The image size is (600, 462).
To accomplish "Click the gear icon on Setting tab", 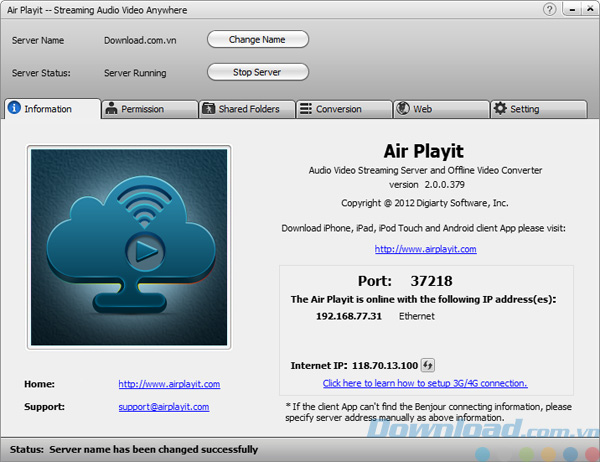I will [500, 109].
